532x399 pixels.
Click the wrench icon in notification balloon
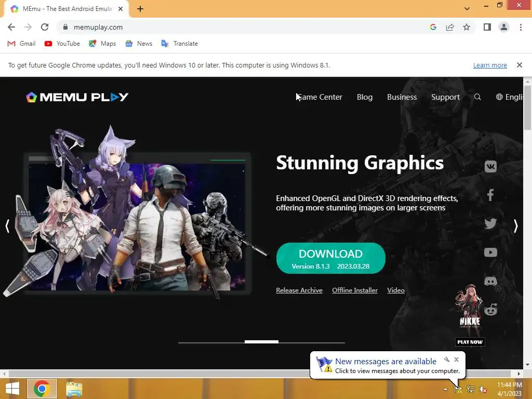pos(446,360)
